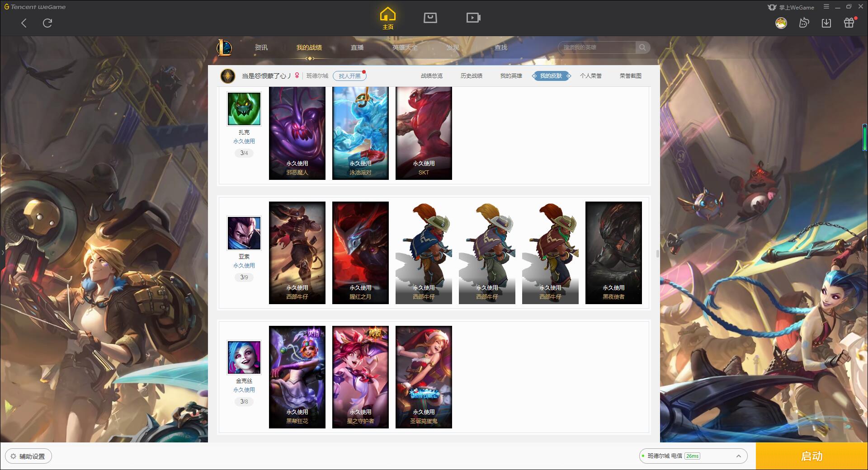This screenshot has width=868, height=470.
Task: Click the summoner emblem icon
Action: (x=227, y=76)
